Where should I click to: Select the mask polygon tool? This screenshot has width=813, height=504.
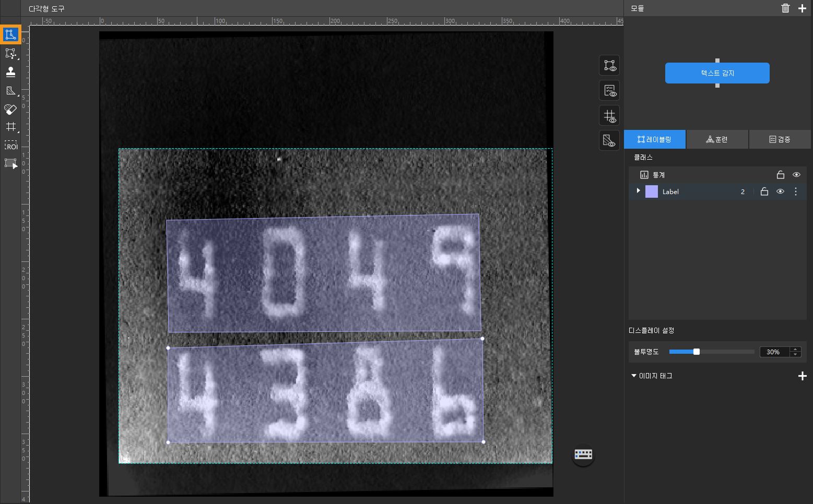10,91
